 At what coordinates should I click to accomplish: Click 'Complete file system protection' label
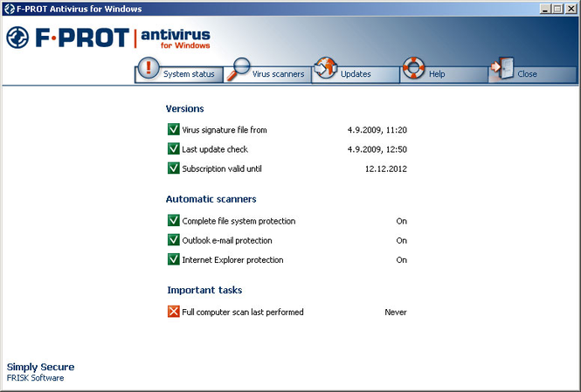(x=239, y=222)
